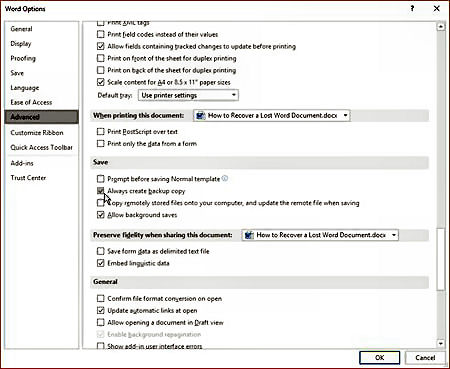Screen dimensions: 450x369
Task: Check Allow opening a document in Draft view
Action: pyautogui.click(x=100, y=322)
